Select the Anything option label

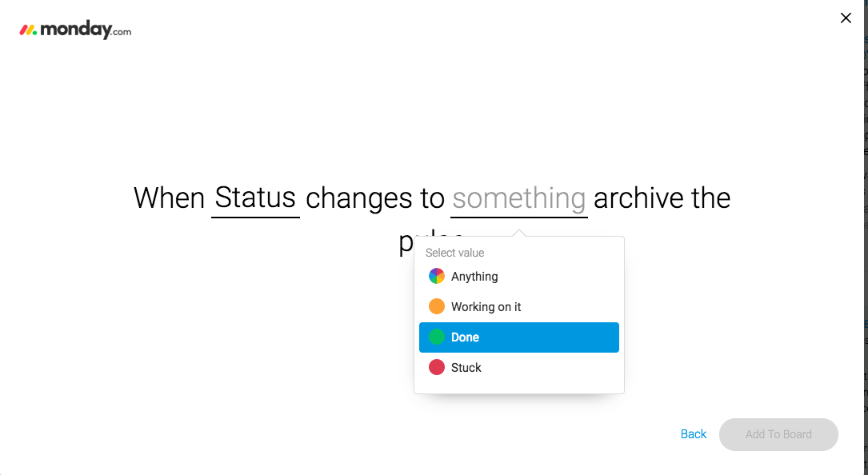474,276
